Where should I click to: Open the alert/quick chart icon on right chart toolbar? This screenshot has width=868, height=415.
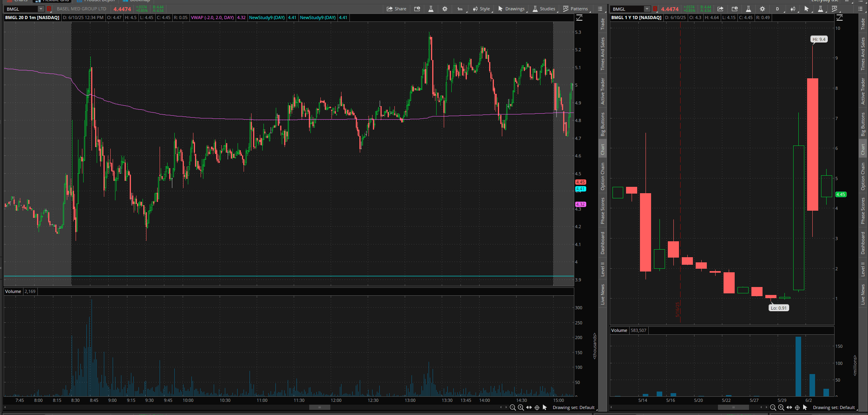pos(735,9)
